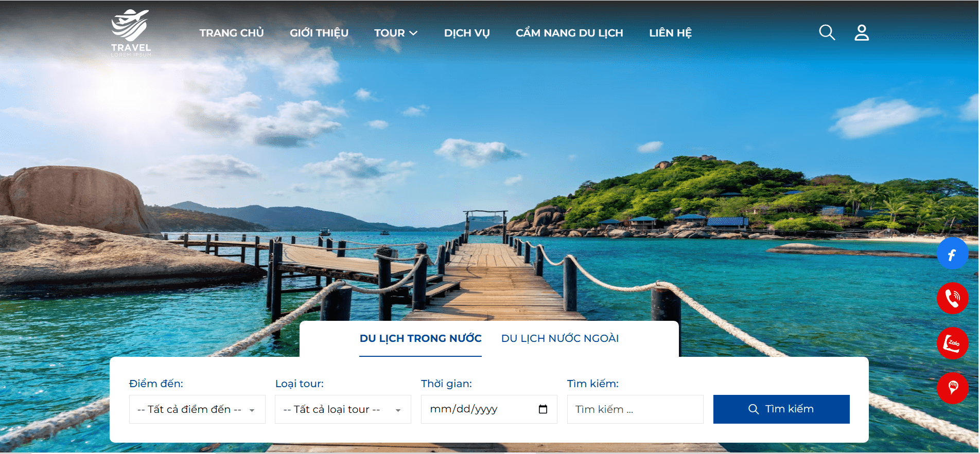980x454 pixels.
Task: Open the calendar picker icon in date field
Action: [542, 409]
